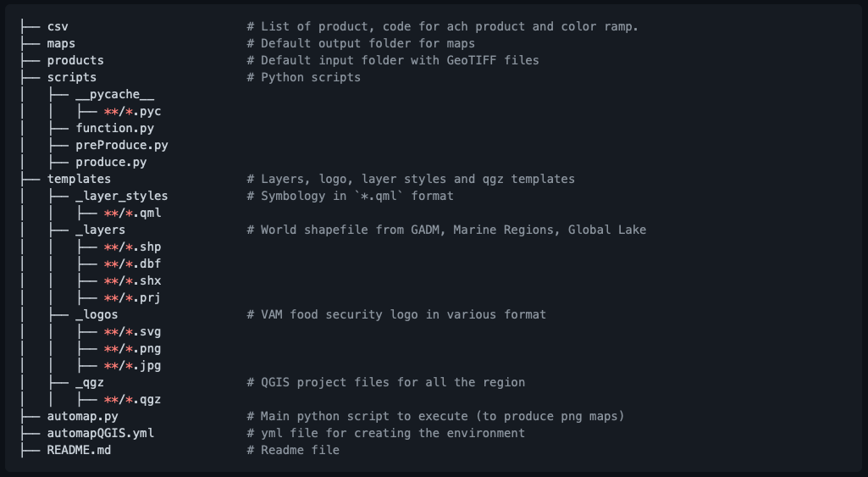Screen dimensions: 868x477
Task: Select produce.py in the tree
Action: [111, 162]
